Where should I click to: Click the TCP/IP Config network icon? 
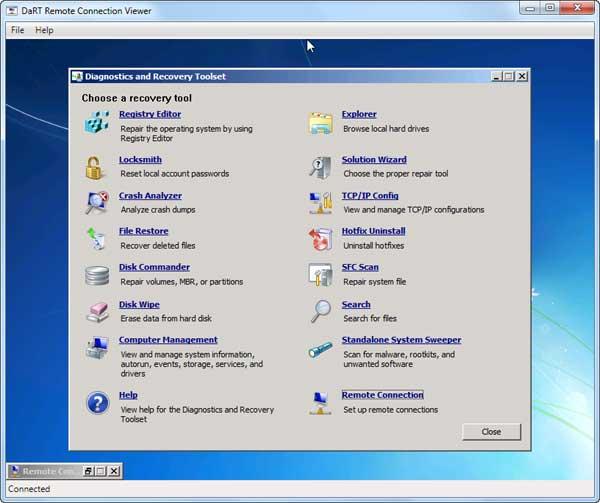[320, 203]
